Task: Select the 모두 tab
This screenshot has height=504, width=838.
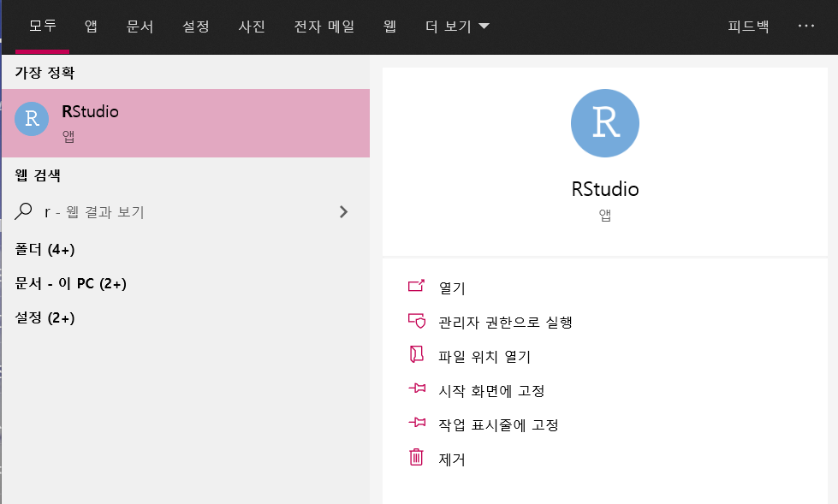Action: pyautogui.click(x=42, y=27)
